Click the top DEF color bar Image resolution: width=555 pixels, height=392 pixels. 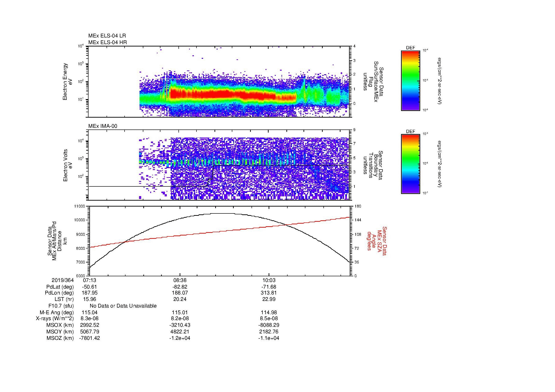tap(410, 81)
